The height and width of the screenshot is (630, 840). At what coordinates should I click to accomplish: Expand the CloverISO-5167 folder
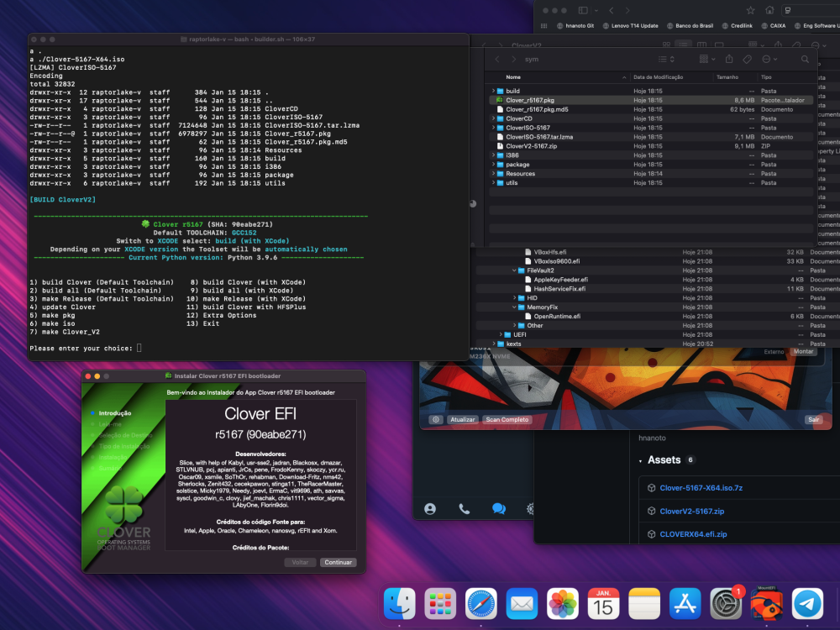493,128
